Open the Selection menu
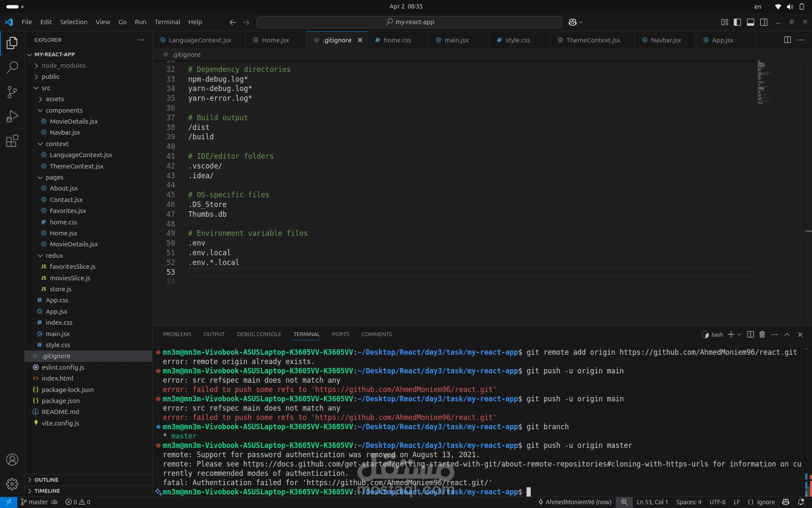Viewport: 812px width, 508px height. coord(74,22)
